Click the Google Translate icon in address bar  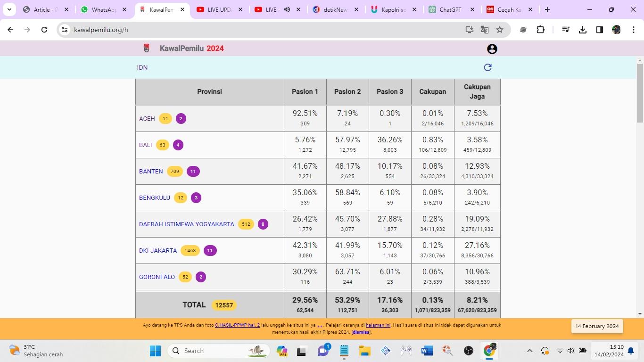tap(485, 30)
